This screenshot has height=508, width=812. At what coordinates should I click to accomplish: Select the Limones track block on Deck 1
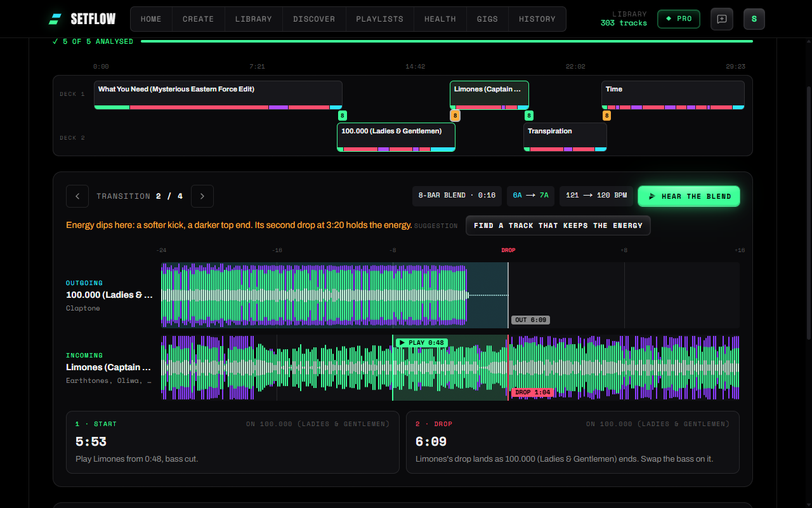[489, 95]
